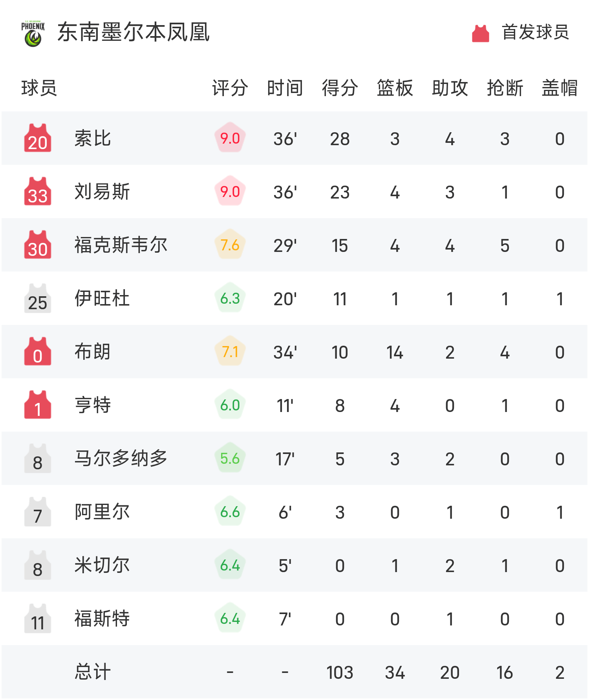The image size is (589, 700).
Task: Open player 刘易斯's name link
Action: (x=102, y=192)
